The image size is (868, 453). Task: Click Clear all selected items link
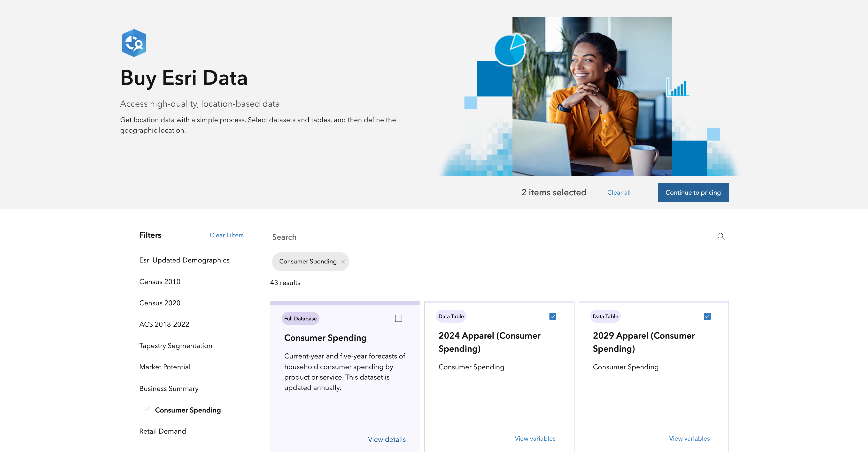pyautogui.click(x=618, y=192)
